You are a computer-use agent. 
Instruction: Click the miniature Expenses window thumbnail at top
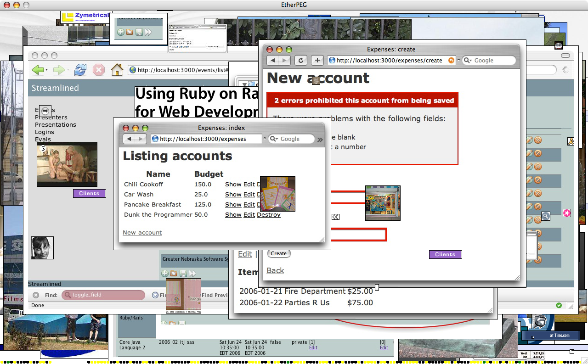pos(197,39)
